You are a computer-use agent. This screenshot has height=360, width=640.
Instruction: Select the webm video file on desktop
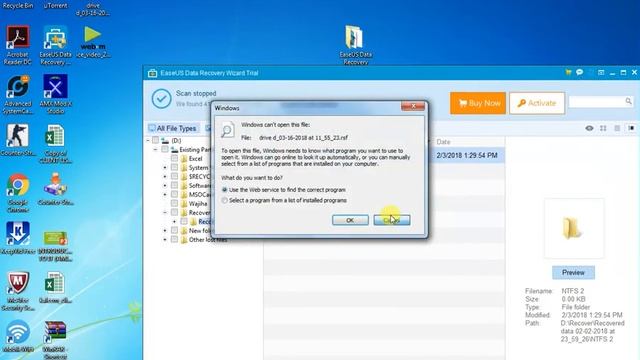[93, 42]
